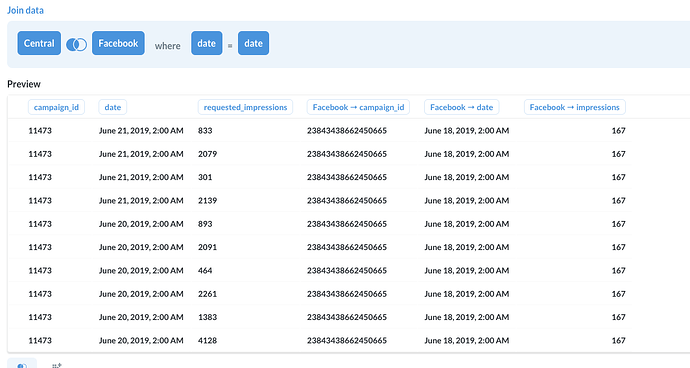Click the campaign_id column header
690x368 pixels.
pyautogui.click(x=56, y=107)
